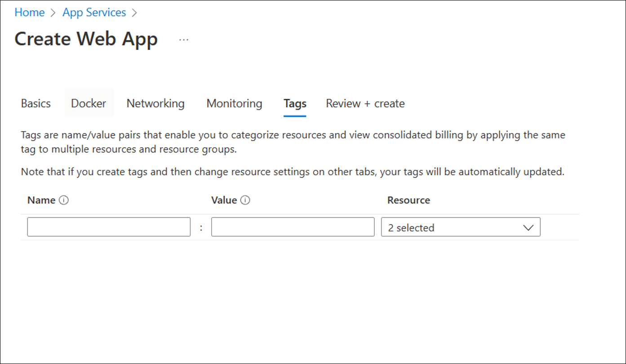Click the Value column label
The width and height of the screenshot is (626, 364).
[x=224, y=200]
